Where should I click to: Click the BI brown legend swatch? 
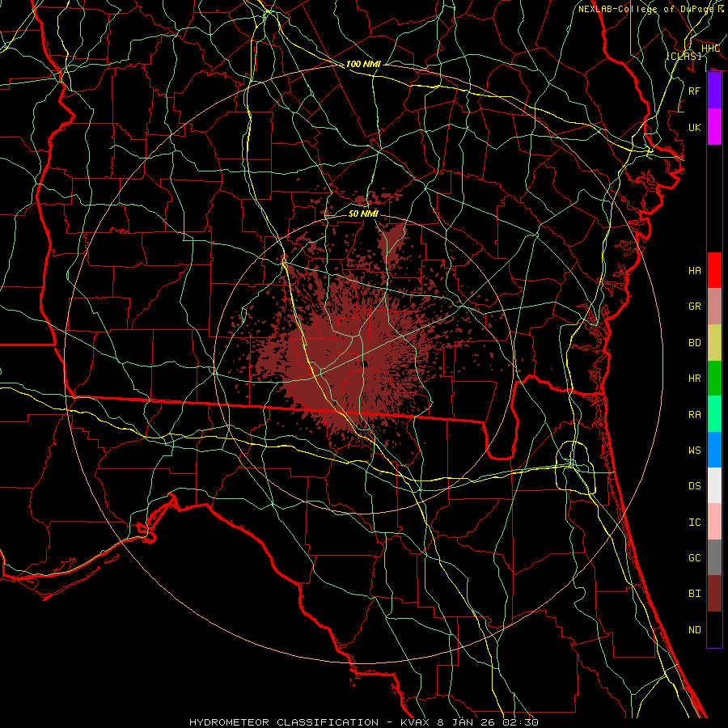click(x=714, y=594)
